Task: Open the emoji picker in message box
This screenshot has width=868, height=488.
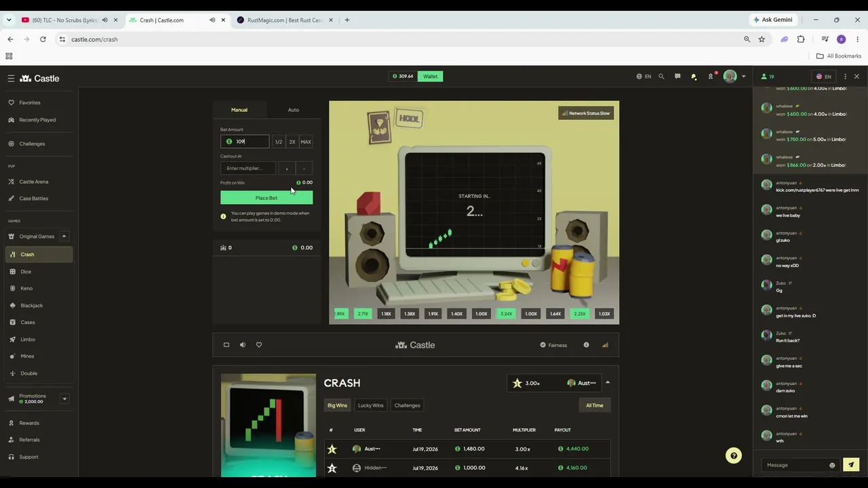Action: 832,466
